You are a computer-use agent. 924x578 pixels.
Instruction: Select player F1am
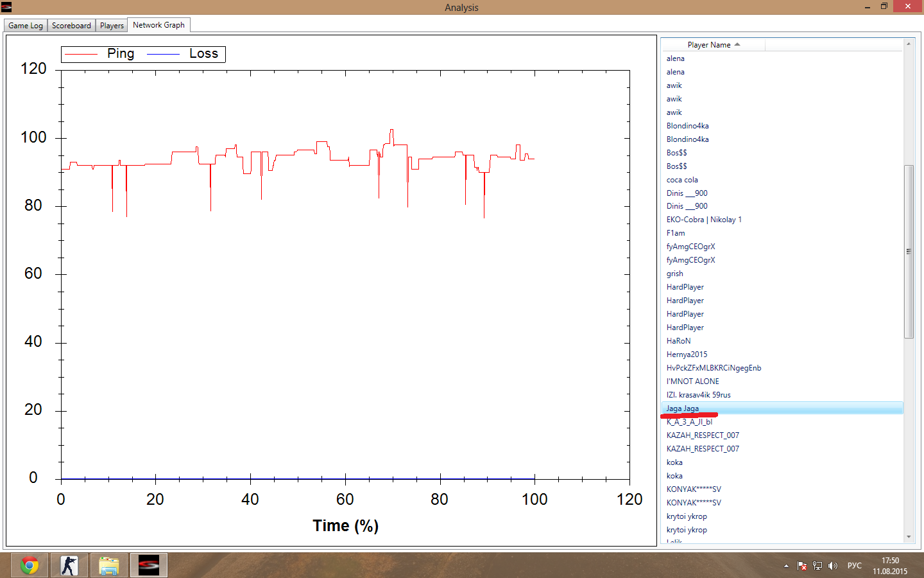782,233
